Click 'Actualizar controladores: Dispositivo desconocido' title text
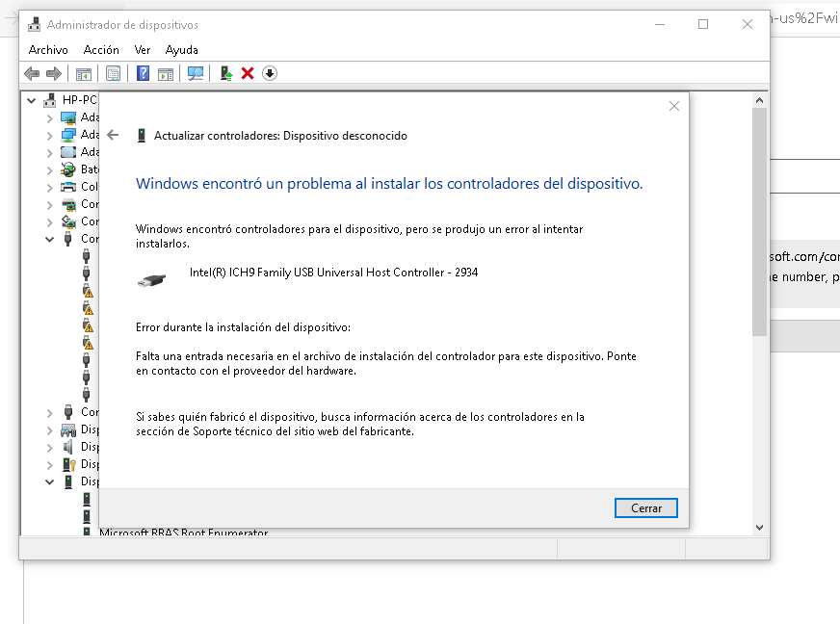The width and height of the screenshot is (840, 624). click(x=280, y=136)
